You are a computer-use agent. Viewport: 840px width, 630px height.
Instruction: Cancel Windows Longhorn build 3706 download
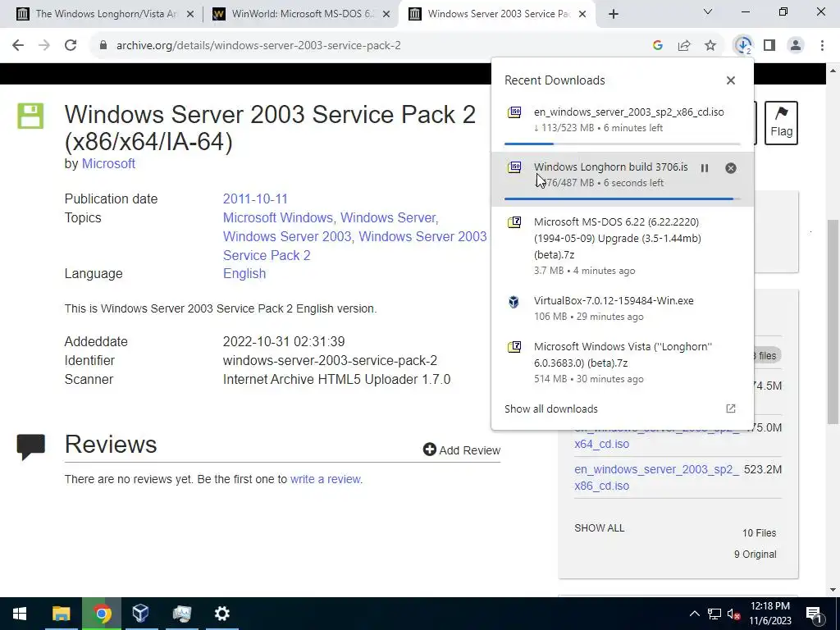tap(731, 168)
